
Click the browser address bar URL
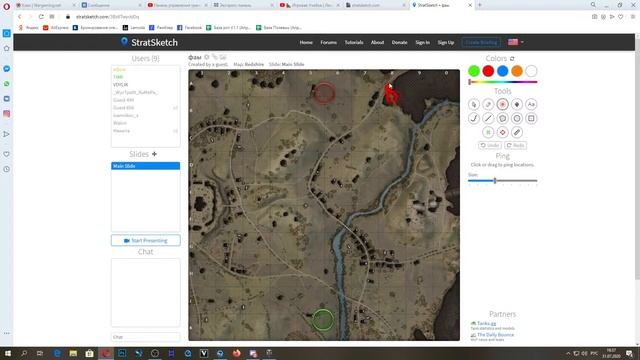coord(108,17)
